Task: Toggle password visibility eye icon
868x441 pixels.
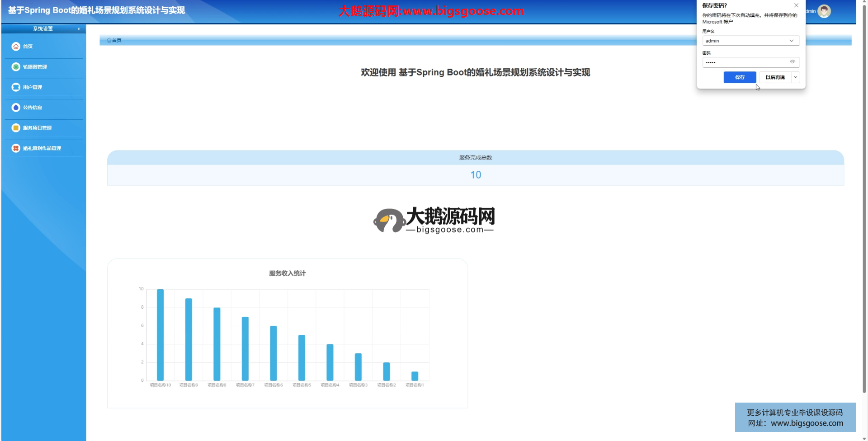Action: point(792,62)
